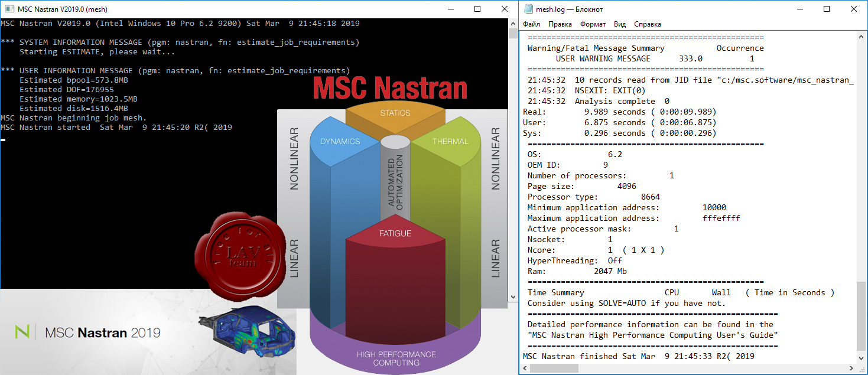The width and height of the screenshot is (868, 375).
Task: Click 'USER WARNING MESSAGE' line in log
Action: [655, 58]
